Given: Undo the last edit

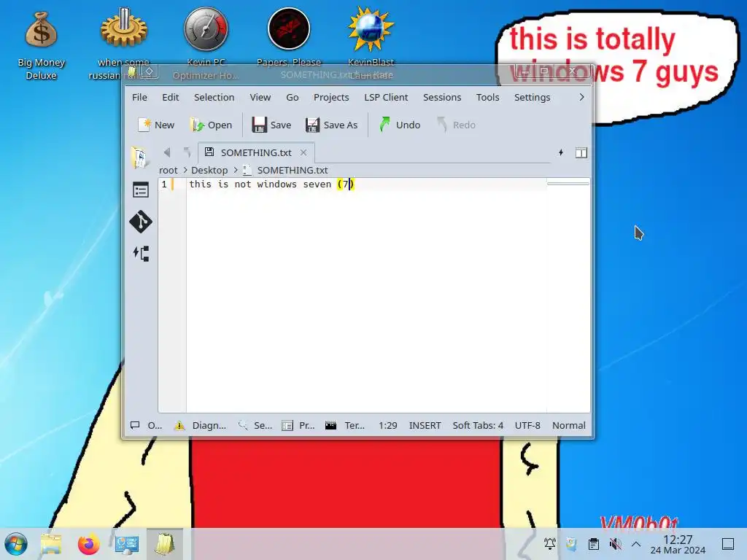Looking at the screenshot, I should pos(400,125).
